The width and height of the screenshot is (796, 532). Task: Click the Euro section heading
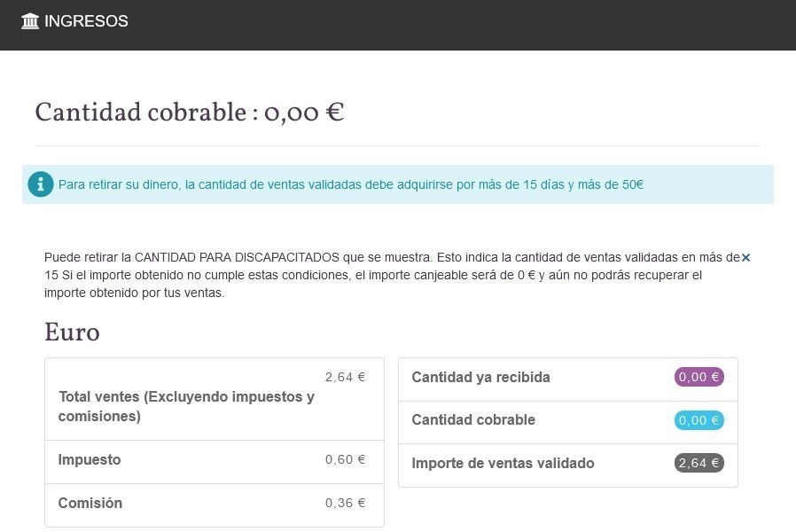point(72,332)
